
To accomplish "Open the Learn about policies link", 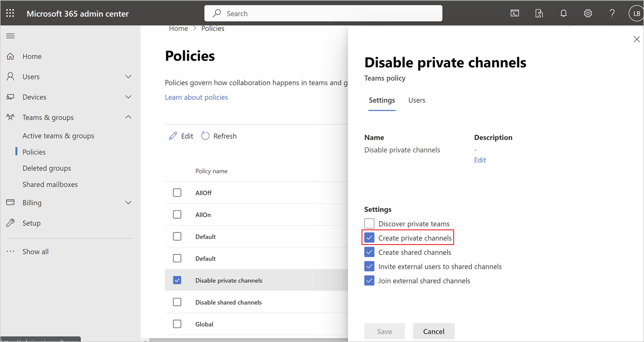I will coord(196,97).
